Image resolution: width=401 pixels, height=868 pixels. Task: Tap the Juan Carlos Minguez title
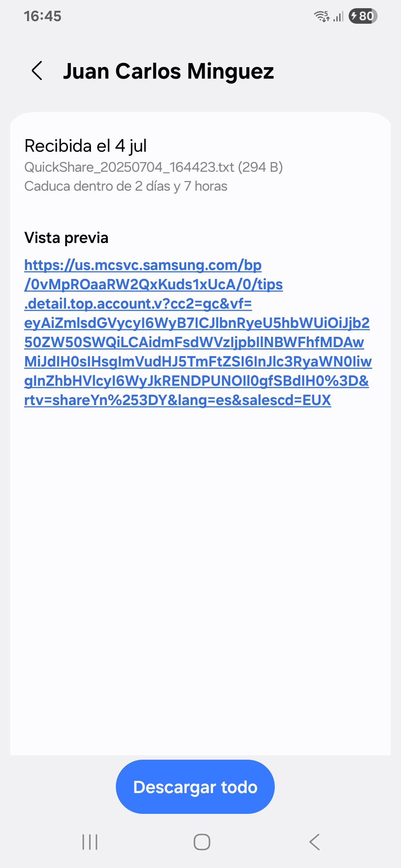pyautogui.click(x=169, y=71)
